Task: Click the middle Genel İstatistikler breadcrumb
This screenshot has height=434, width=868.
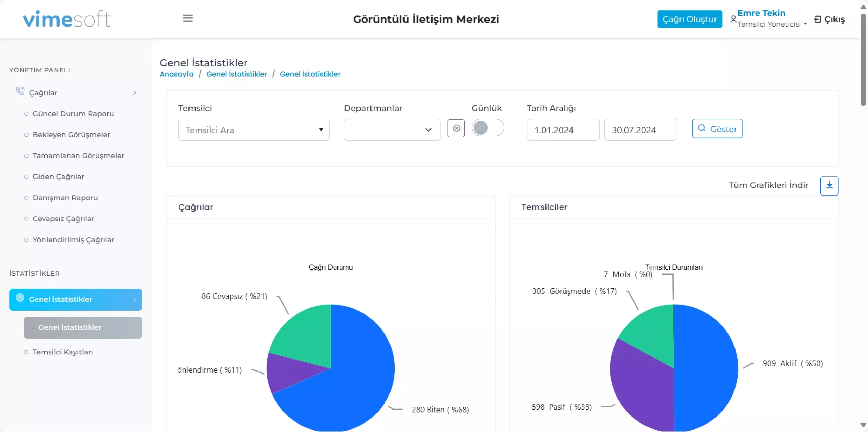Action: (237, 74)
